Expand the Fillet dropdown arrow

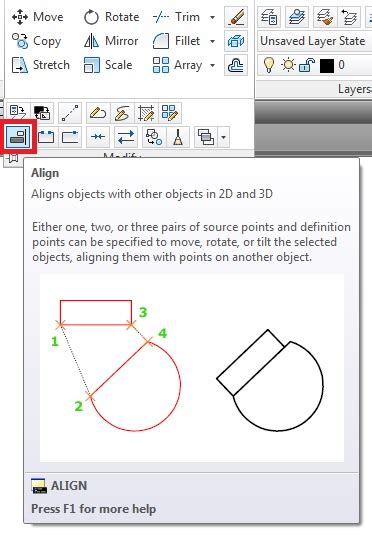tap(213, 41)
